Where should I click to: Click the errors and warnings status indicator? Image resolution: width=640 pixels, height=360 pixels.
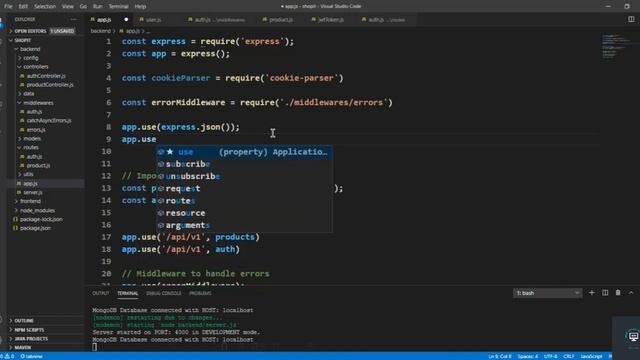[x=8, y=356]
